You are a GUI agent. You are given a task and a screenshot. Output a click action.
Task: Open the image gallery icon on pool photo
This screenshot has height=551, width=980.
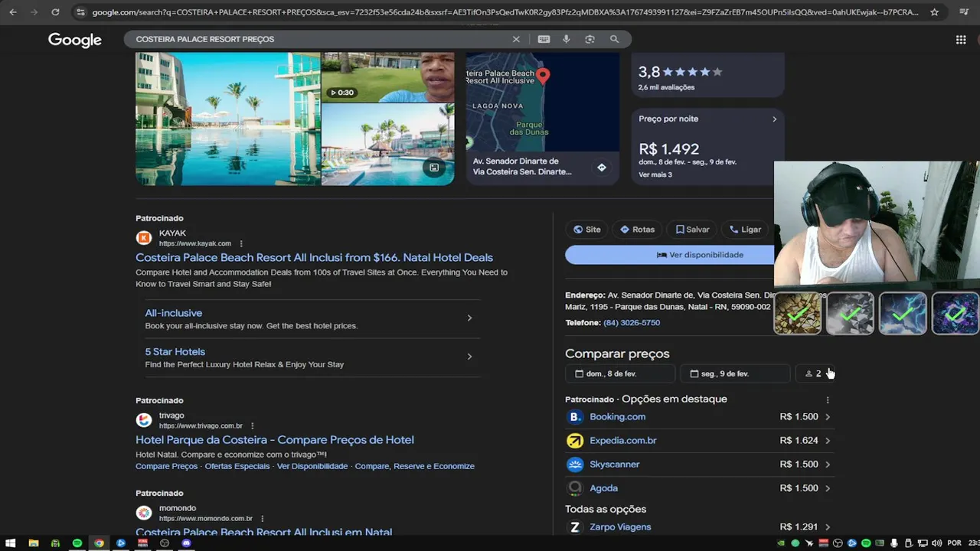[x=434, y=168]
